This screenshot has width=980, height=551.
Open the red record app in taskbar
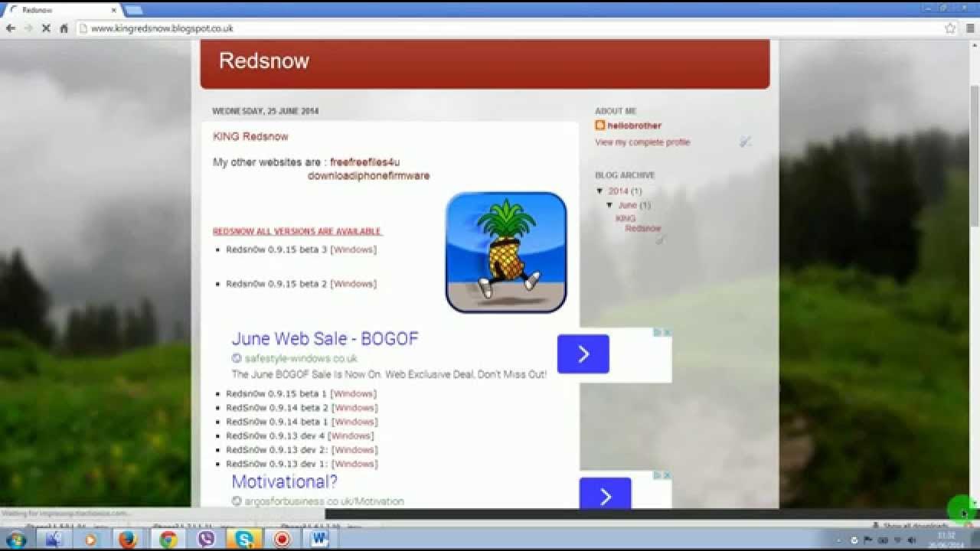click(282, 540)
